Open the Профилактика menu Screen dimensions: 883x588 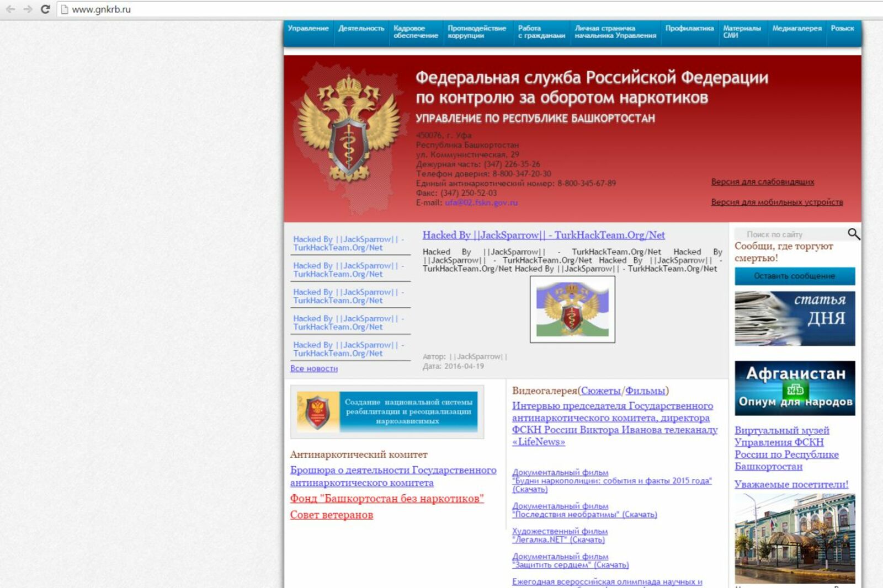tap(689, 28)
